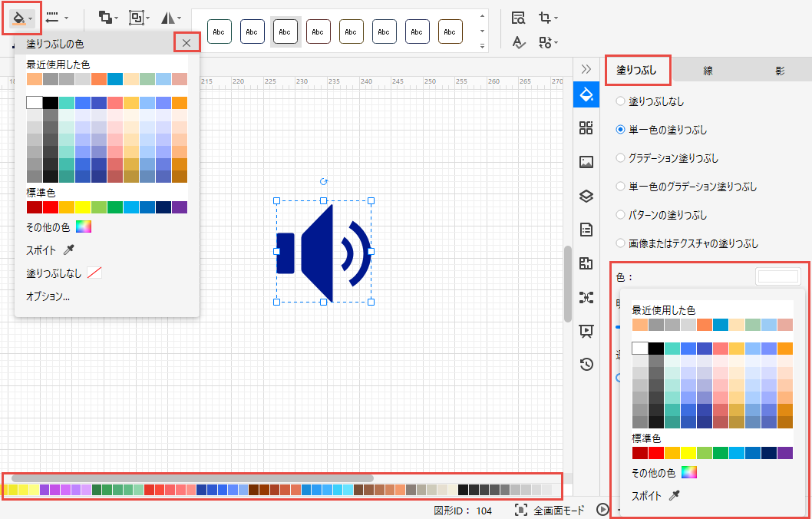Open the fill color bucket tool
The height and width of the screenshot is (519, 812).
pyautogui.click(x=18, y=17)
